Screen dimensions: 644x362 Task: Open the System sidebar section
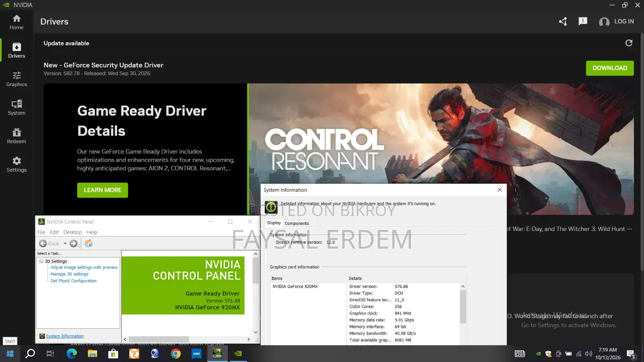(x=17, y=107)
